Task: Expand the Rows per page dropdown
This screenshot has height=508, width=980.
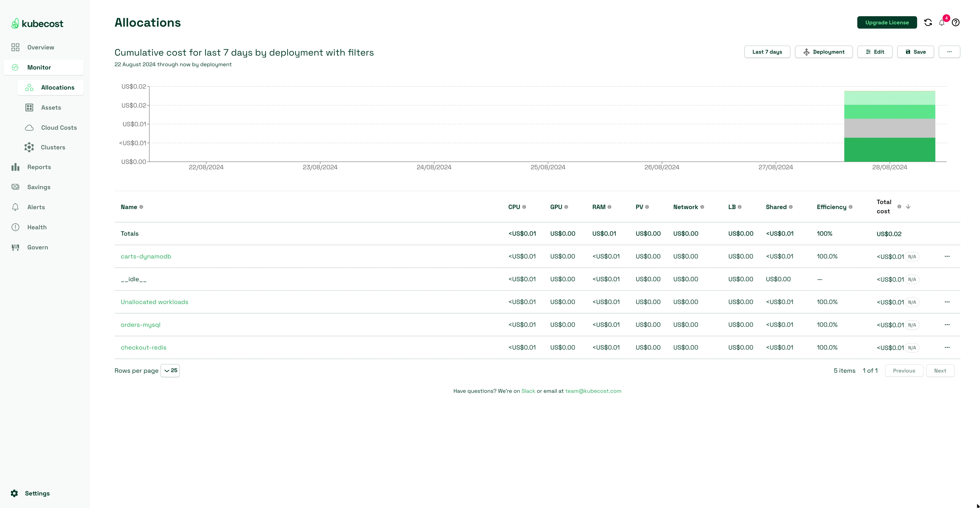Action: pos(170,371)
